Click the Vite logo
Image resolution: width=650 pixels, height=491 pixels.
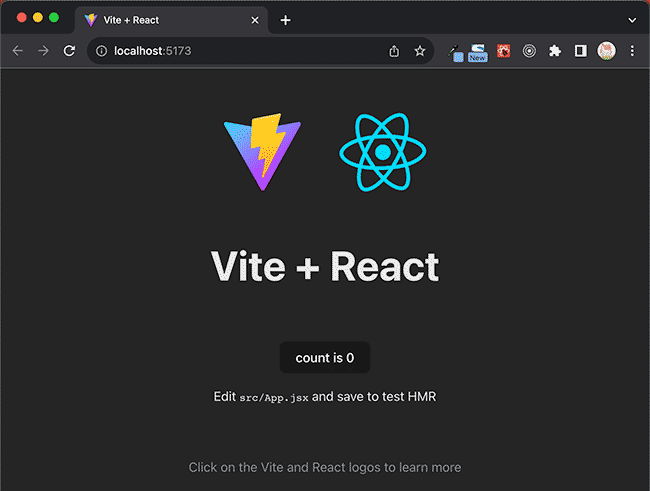262,152
